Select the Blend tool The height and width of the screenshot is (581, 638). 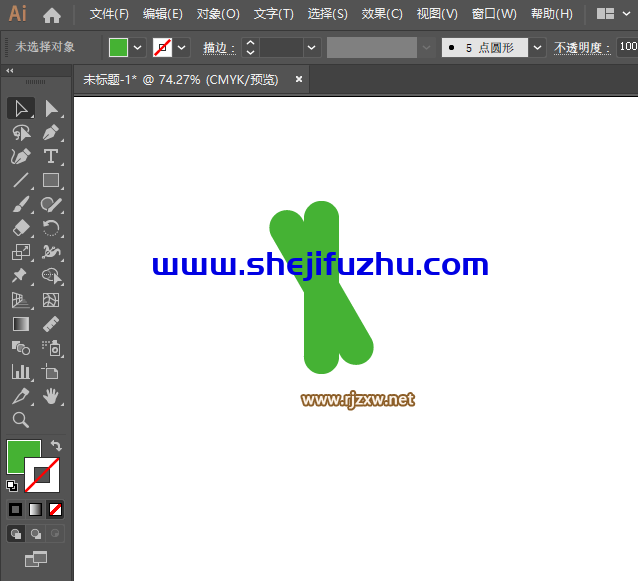pyautogui.click(x=21, y=348)
